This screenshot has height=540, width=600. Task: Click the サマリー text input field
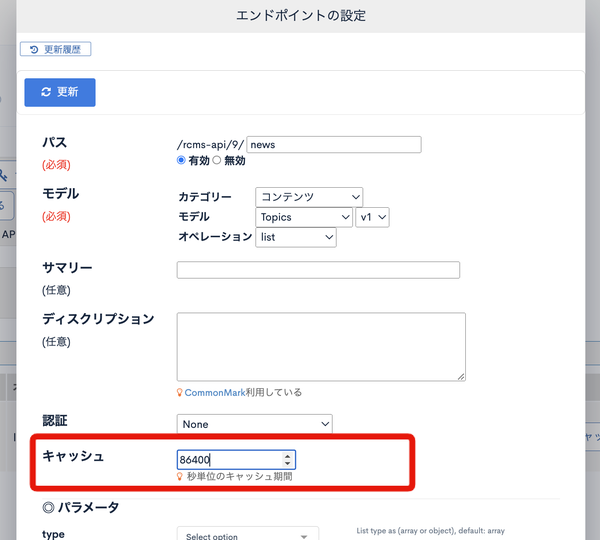[x=318, y=270]
